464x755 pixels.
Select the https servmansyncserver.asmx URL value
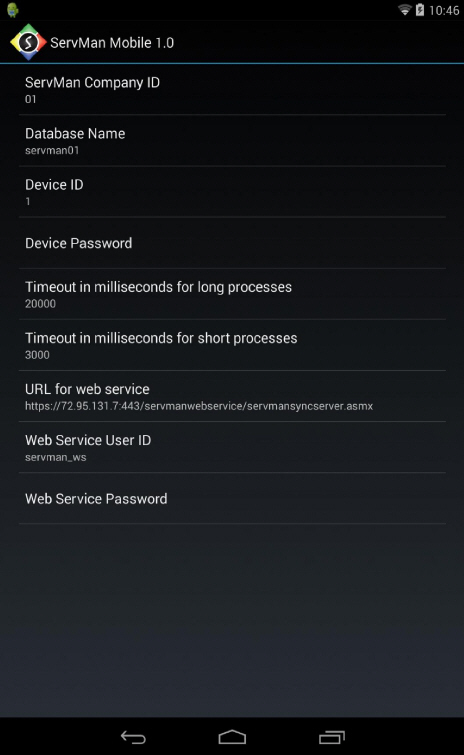point(199,406)
